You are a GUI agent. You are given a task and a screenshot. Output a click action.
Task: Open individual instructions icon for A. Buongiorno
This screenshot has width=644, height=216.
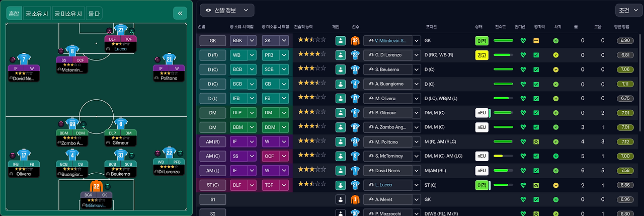click(x=341, y=84)
